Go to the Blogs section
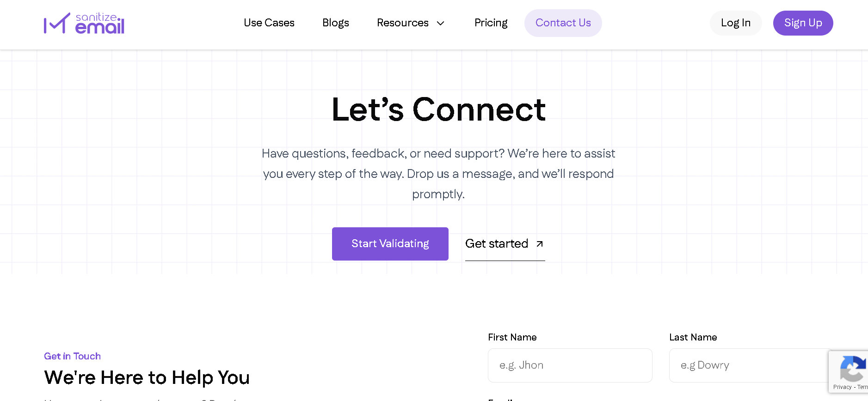868x401 pixels. [x=336, y=23]
